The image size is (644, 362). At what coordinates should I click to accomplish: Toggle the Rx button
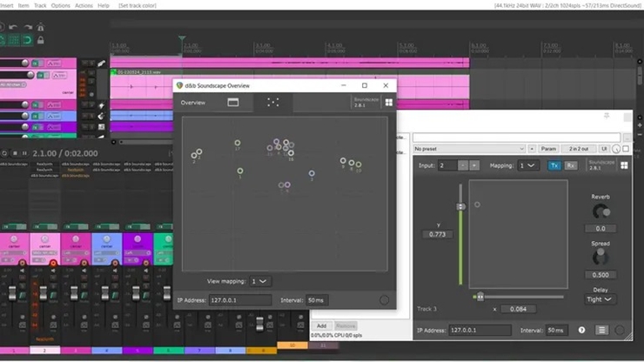pyautogui.click(x=570, y=165)
